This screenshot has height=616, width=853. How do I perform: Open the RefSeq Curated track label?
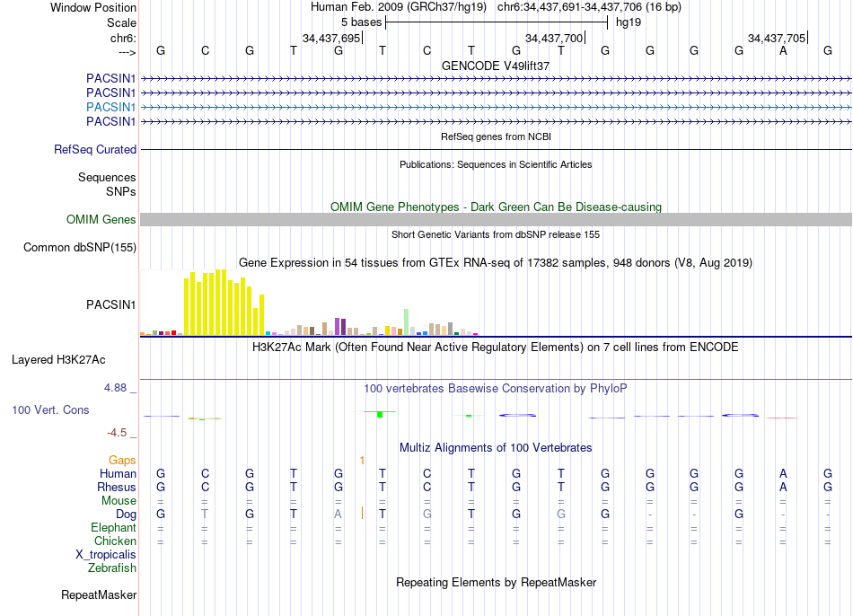pyautogui.click(x=95, y=150)
